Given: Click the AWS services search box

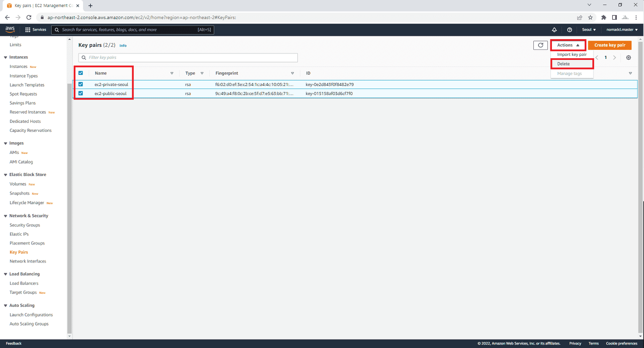Looking at the screenshot, I should (133, 30).
